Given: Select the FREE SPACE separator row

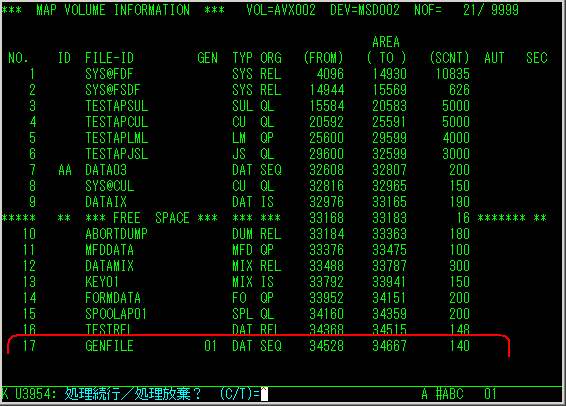Looking at the screenshot, I should point(274,218).
